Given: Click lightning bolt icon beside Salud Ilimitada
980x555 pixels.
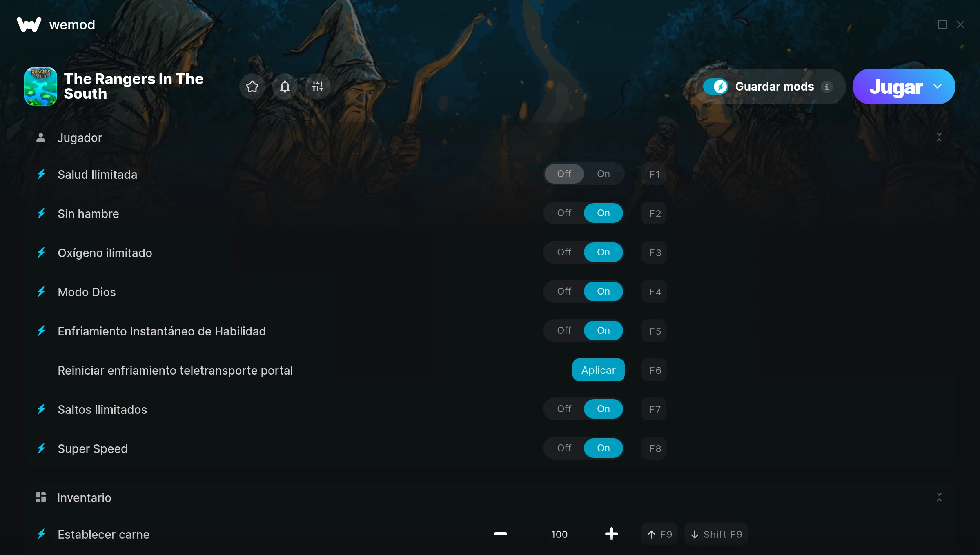Looking at the screenshot, I should pos(41,174).
